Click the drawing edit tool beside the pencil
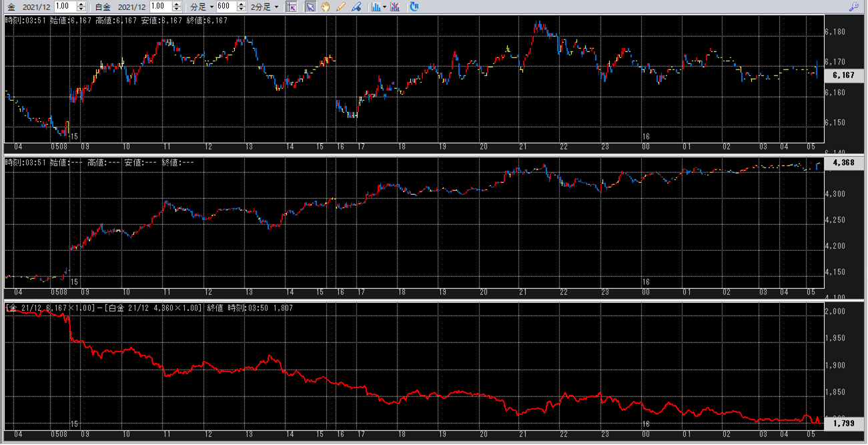The width and height of the screenshot is (868, 445). (x=356, y=7)
